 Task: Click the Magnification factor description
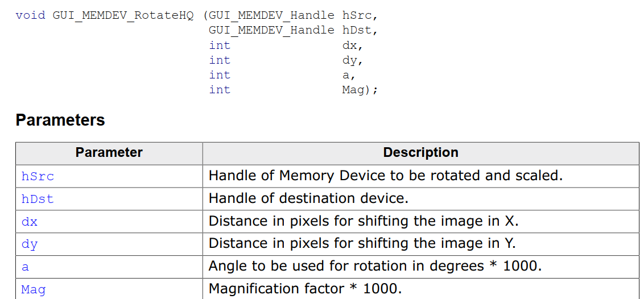[305, 289]
